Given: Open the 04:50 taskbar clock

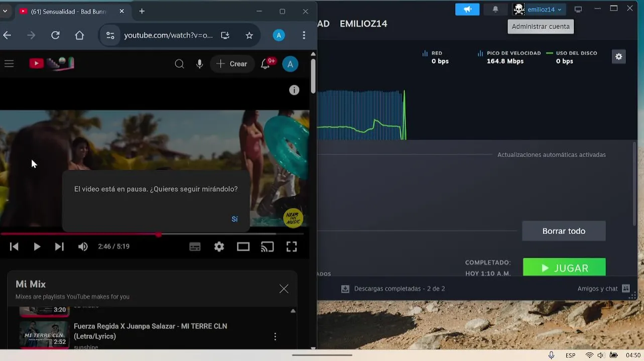Looking at the screenshot, I should coord(632,355).
